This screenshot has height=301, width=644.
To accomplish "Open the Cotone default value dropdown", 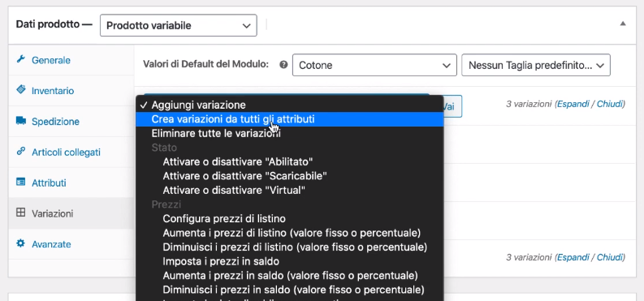I will (374, 65).
